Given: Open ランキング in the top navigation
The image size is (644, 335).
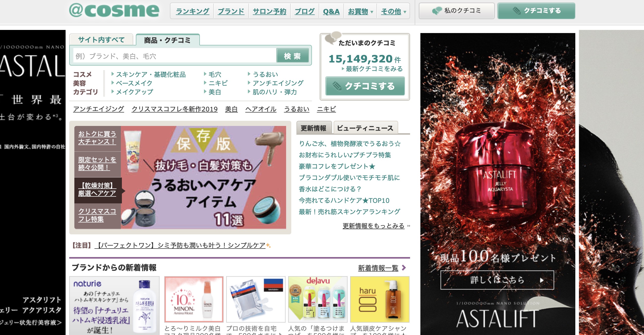Looking at the screenshot, I should [192, 11].
